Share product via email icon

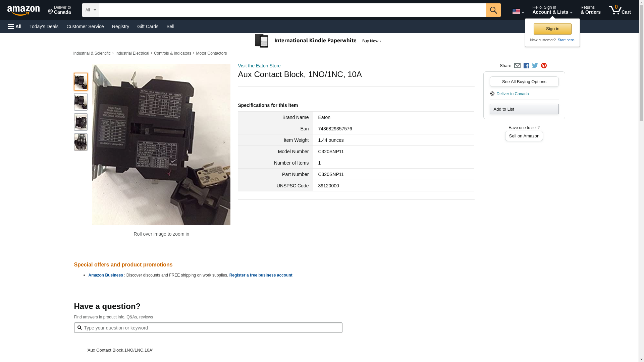(517, 66)
